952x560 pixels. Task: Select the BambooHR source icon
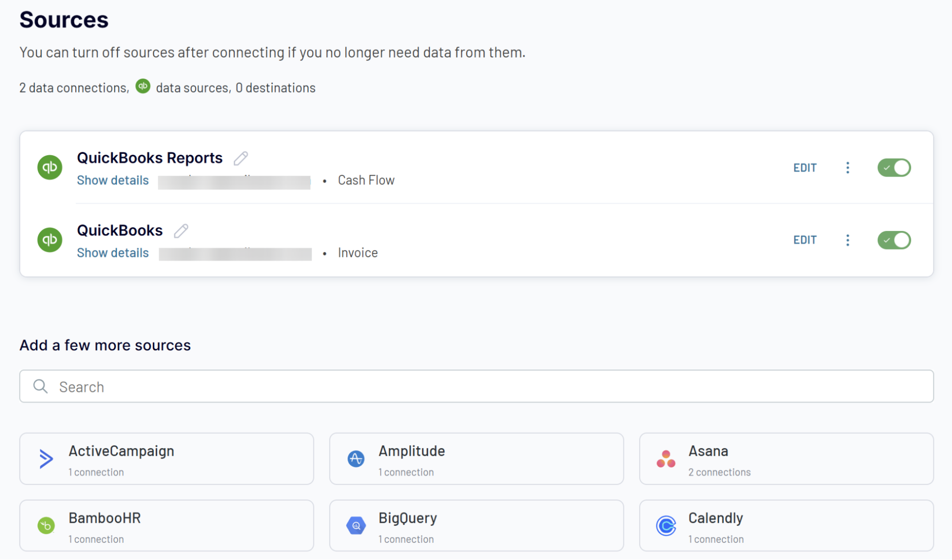tap(45, 525)
